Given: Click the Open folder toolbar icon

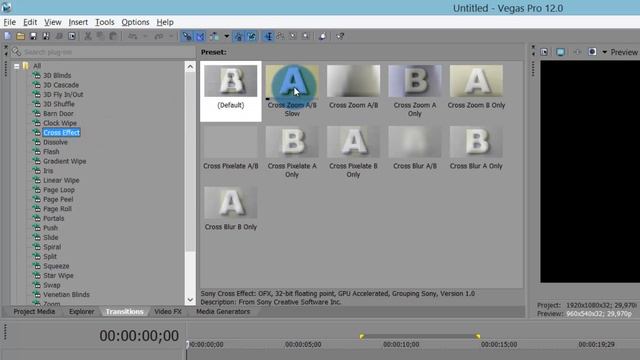Looking at the screenshot, I should [20, 36].
